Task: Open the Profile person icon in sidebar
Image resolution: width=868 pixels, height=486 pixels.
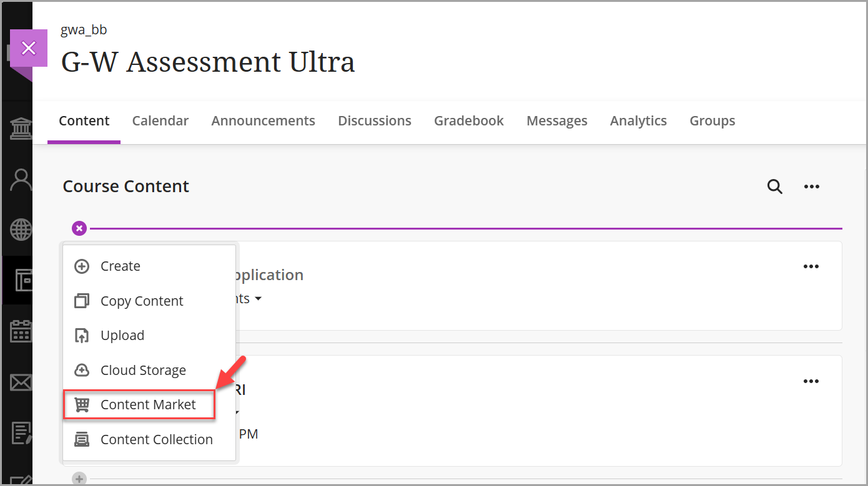Action: (21, 180)
